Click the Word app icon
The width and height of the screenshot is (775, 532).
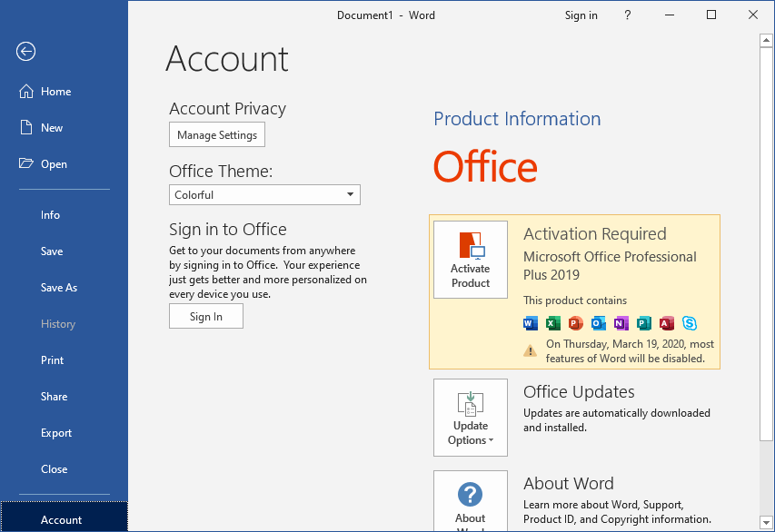pos(531,323)
